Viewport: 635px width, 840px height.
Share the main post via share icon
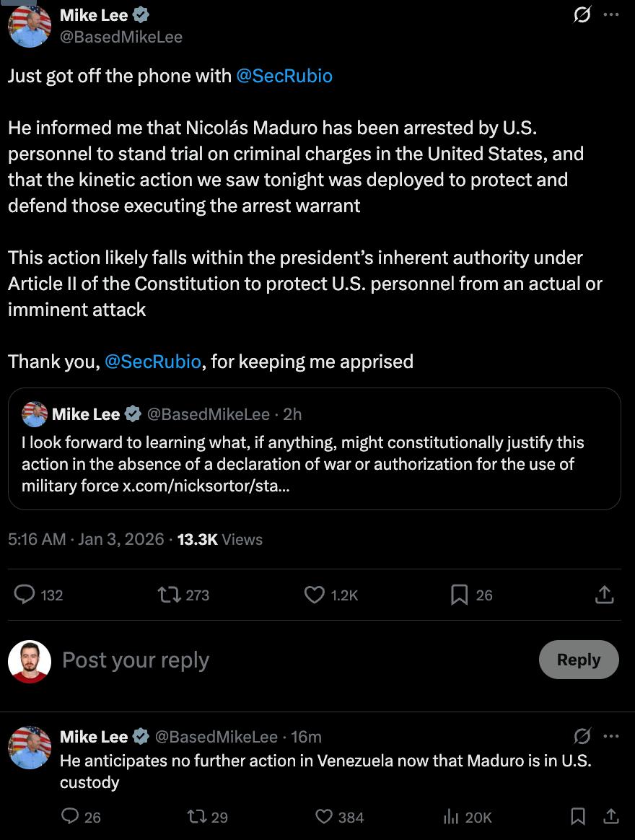pyautogui.click(x=604, y=595)
